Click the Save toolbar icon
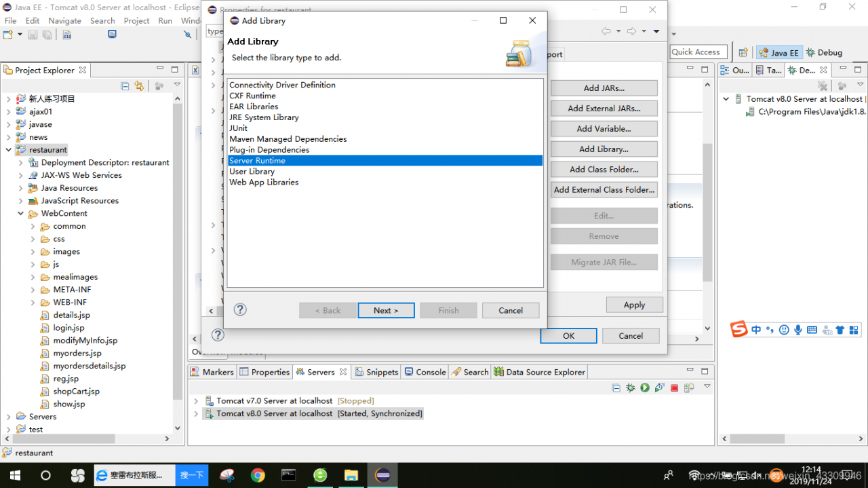 click(33, 35)
